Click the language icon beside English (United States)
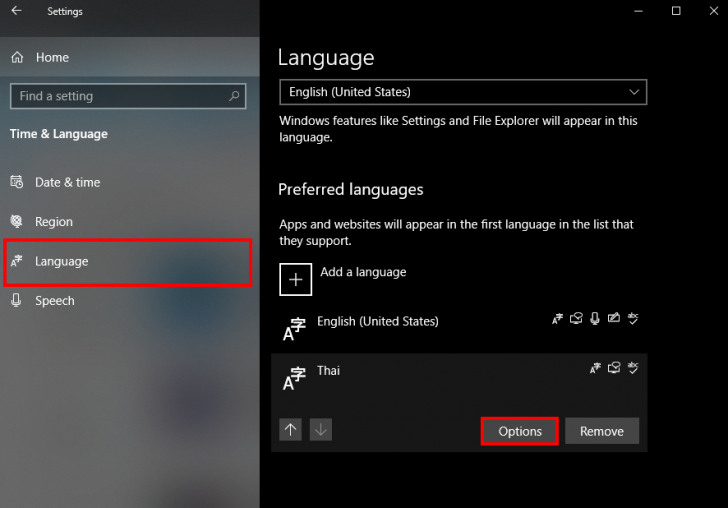 (x=294, y=329)
